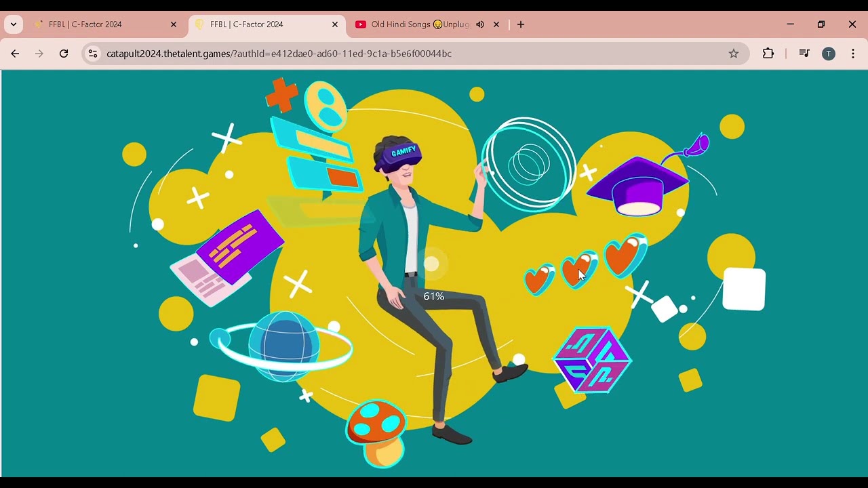Go back to the previous page

tap(15, 54)
